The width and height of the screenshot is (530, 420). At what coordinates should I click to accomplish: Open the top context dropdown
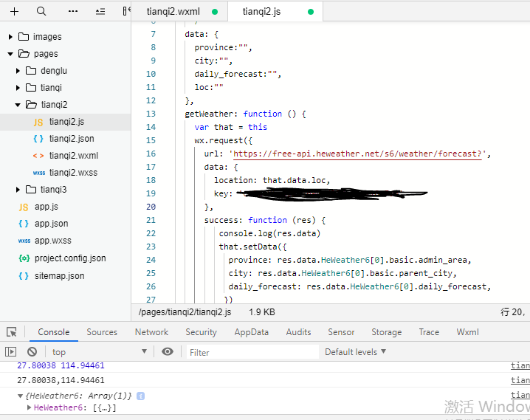100,352
